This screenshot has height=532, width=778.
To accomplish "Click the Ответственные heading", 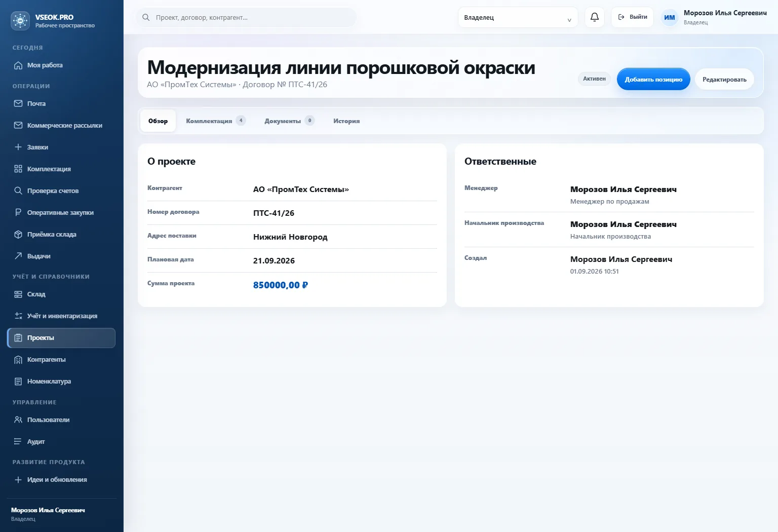I will (x=500, y=162).
